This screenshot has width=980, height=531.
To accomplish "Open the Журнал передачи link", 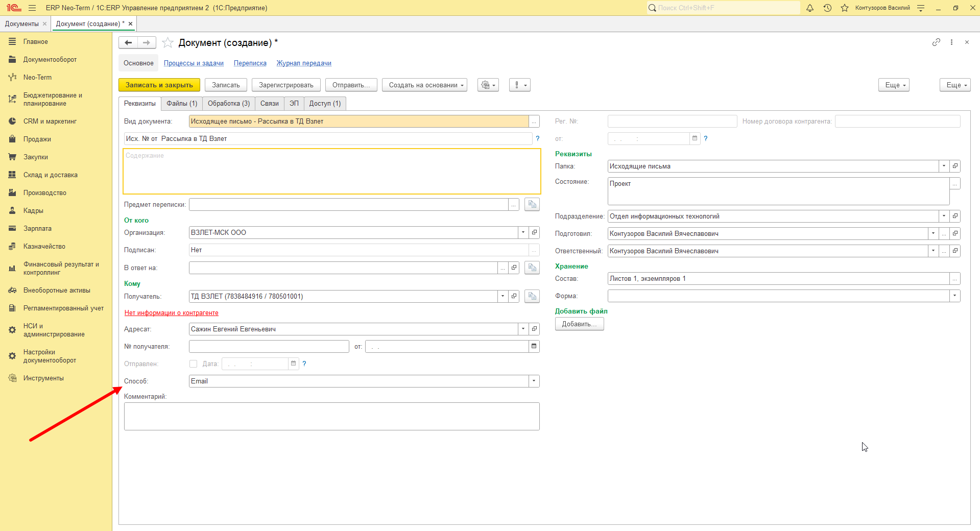I will click(304, 63).
